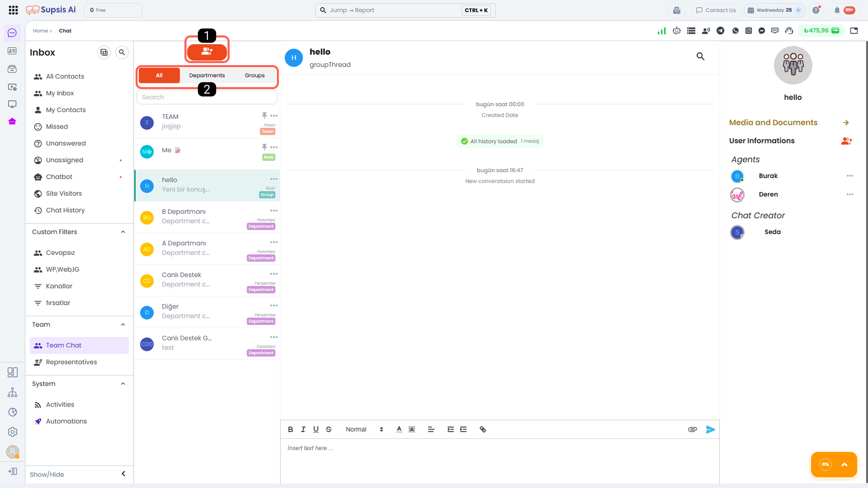This screenshot has width=868, height=488.
Task: Attach a file with paperclip icon
Action: [693, 429]
